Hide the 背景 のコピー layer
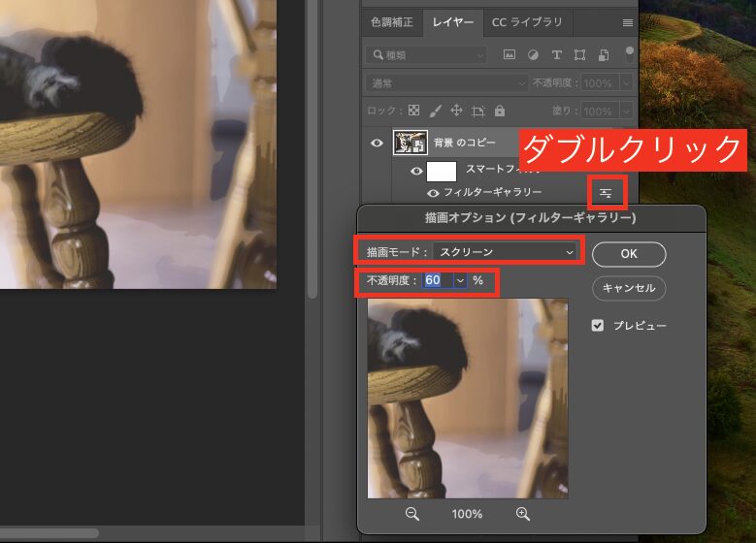The height and width of the screenshot is (543, 756). [378, 144]
